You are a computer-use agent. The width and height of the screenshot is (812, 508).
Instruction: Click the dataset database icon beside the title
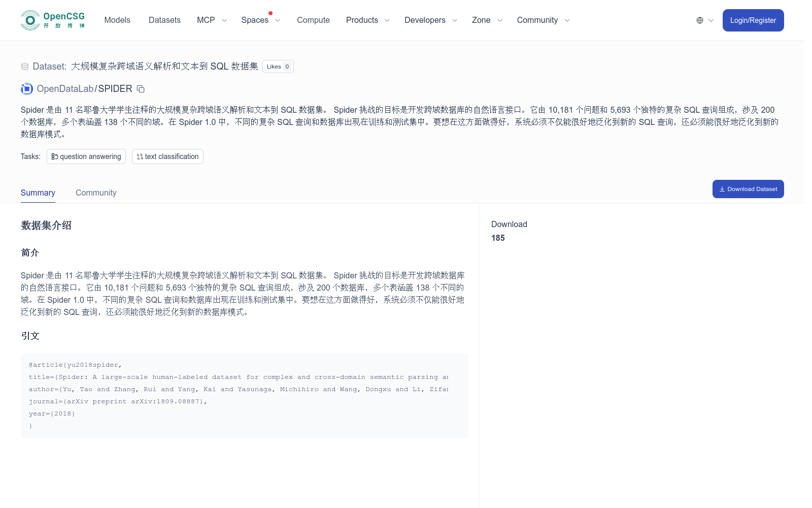[25, 67]
